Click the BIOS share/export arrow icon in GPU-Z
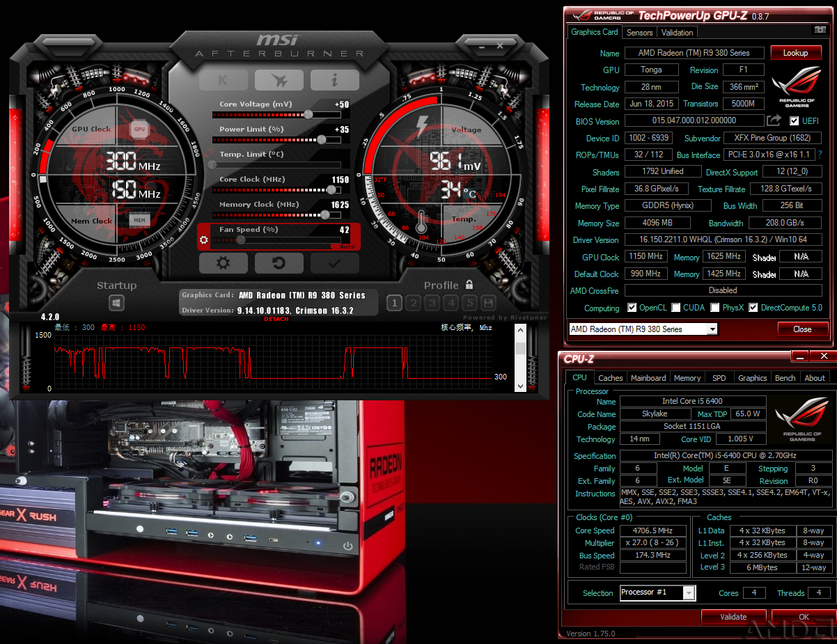The height and width of the screenshot is (644, 837). [x=774, y=121]
